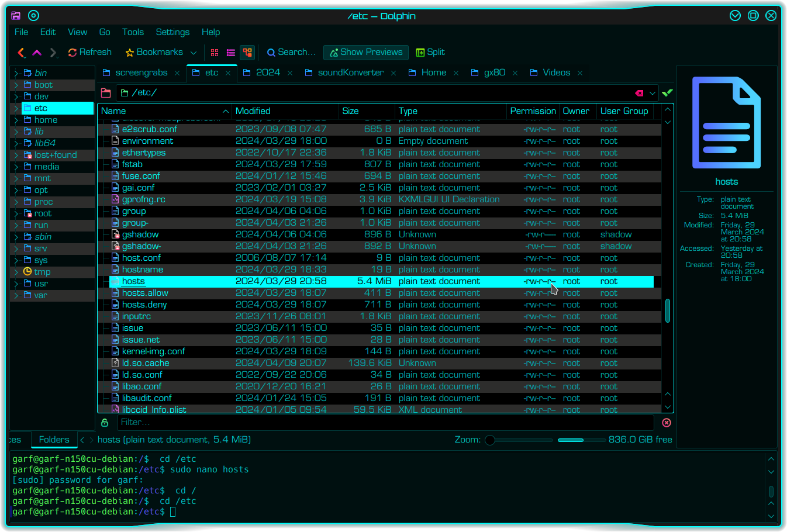Image resolution: width=787 pixels, height=532 pixels.
Task: Sort the list by the Modified column header
Action: 285,111
